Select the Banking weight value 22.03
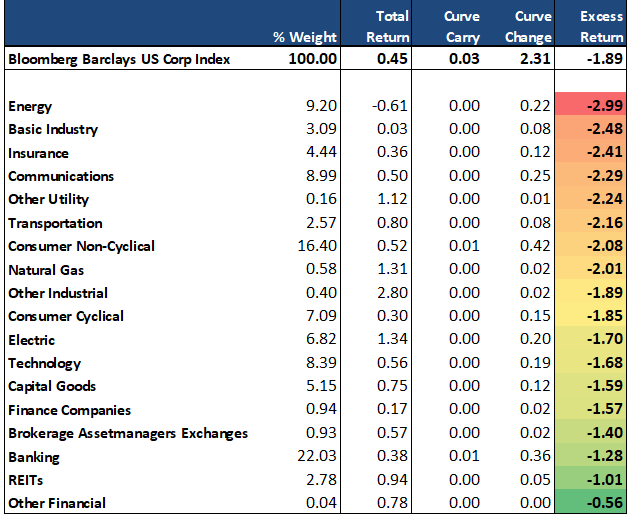Viewport: 634px width, 519px height. coord(318,457)
